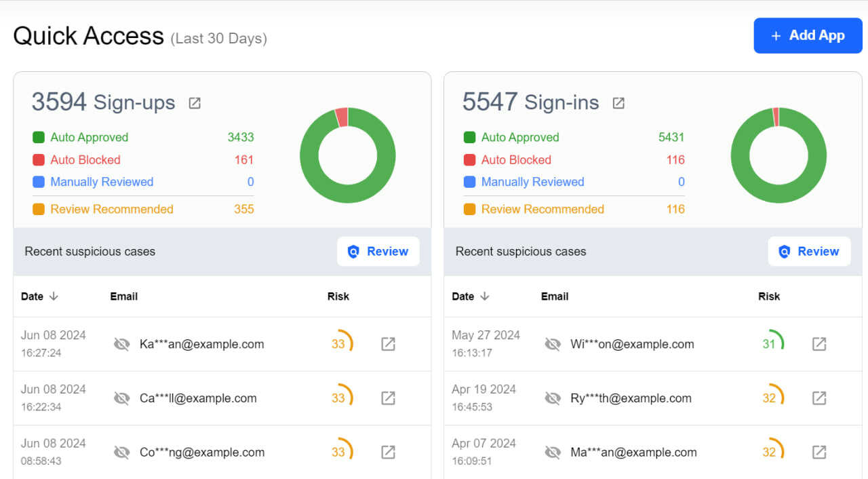
Task: Open details for Ca***ll@example.com case
Action: [388, 398]
